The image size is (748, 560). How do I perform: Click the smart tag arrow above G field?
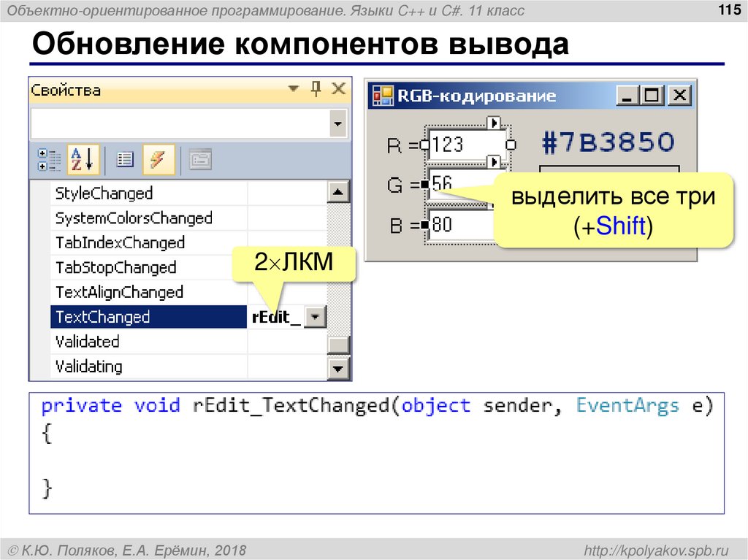point(495,162)
